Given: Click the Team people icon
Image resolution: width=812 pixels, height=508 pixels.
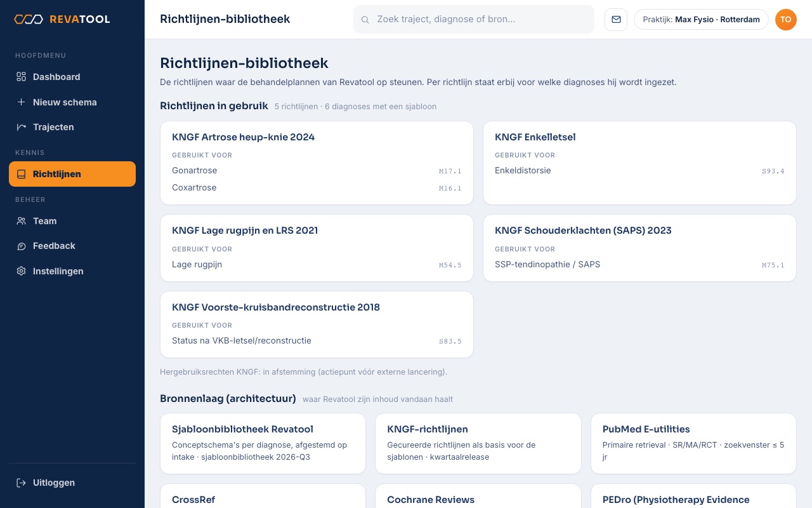Looking at the screenshot, I should 21,221.
